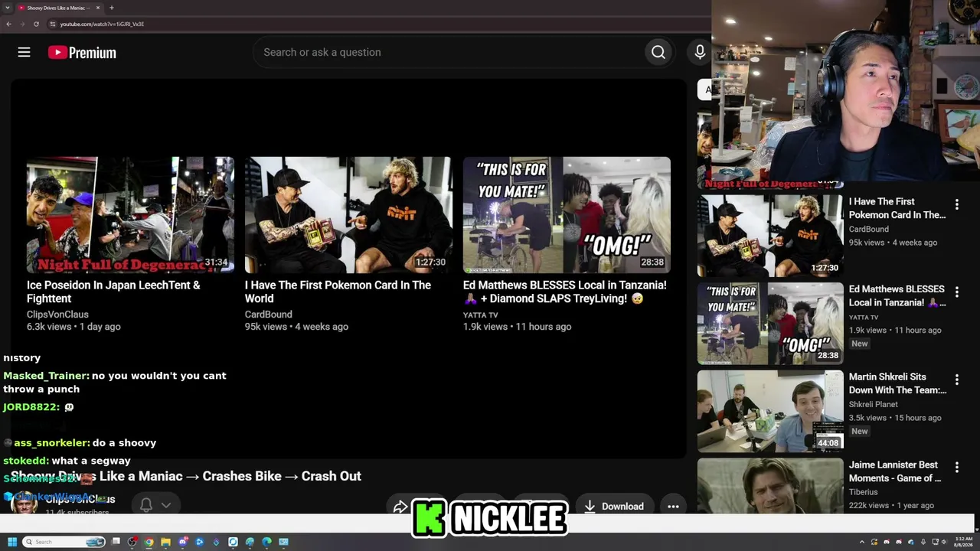Viewport: 980px width, 551px height.
Task: Switch to the Shoovy Drives Like a Maniac tab
Action: (x=58, y=8)
